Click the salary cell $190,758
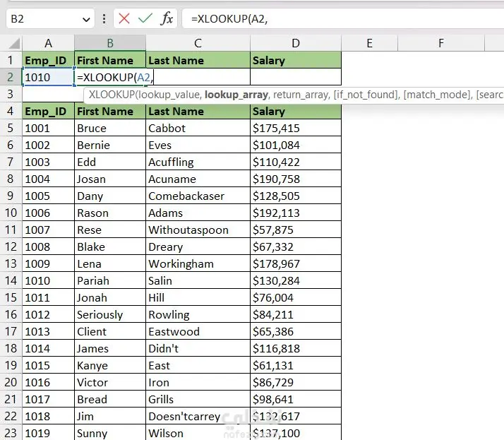504x440 pixels. (x=296, y=179)
